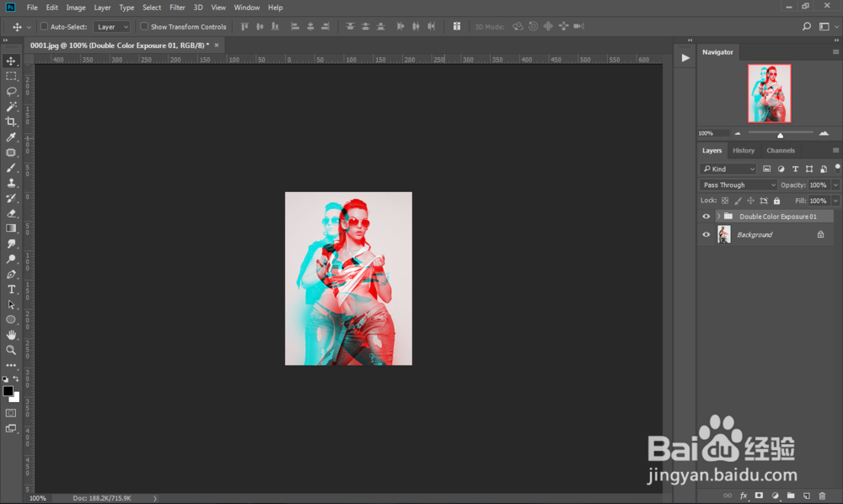Image resolution: width=843 pixels, height=504 pixels.
Task: Hide the Background layer
Action: click(706, 235)
